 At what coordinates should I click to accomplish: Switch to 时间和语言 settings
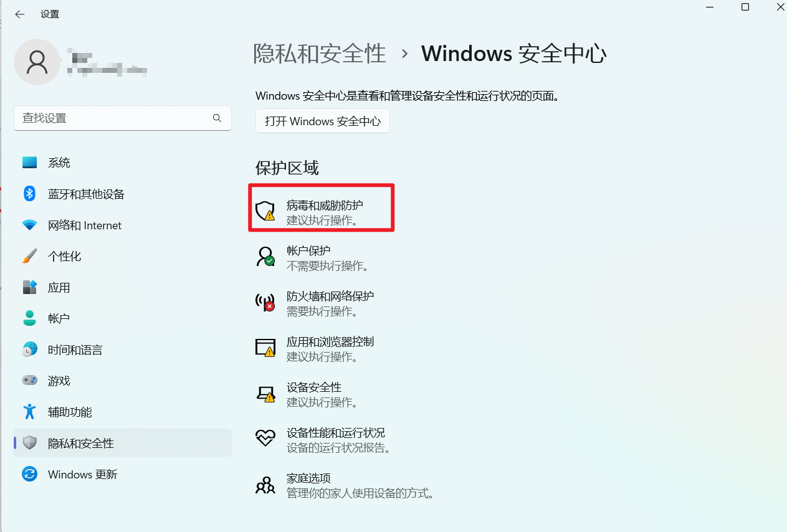point(123,349)
